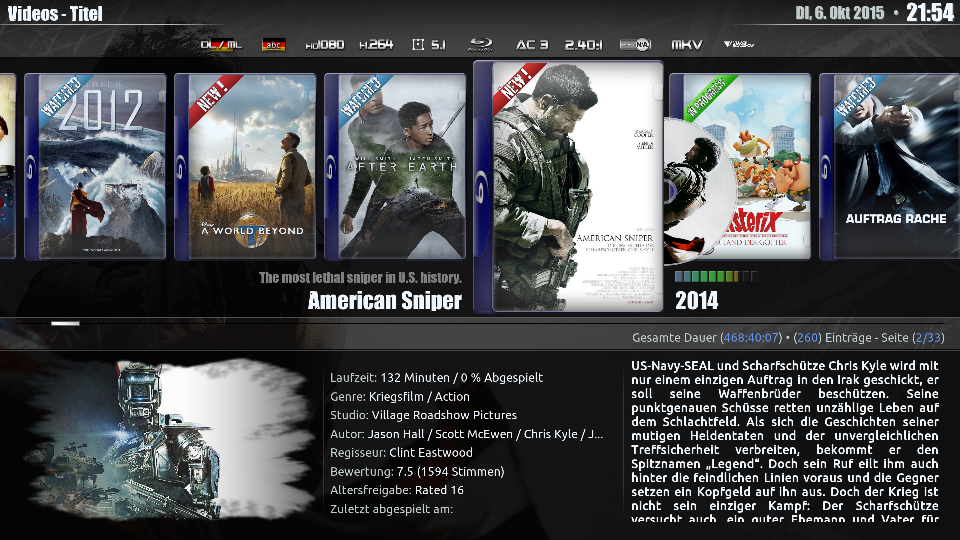The image size is (960, 540).
Task: Select the Auftrag Rache movie cover
Action: (x=890, y=167)
